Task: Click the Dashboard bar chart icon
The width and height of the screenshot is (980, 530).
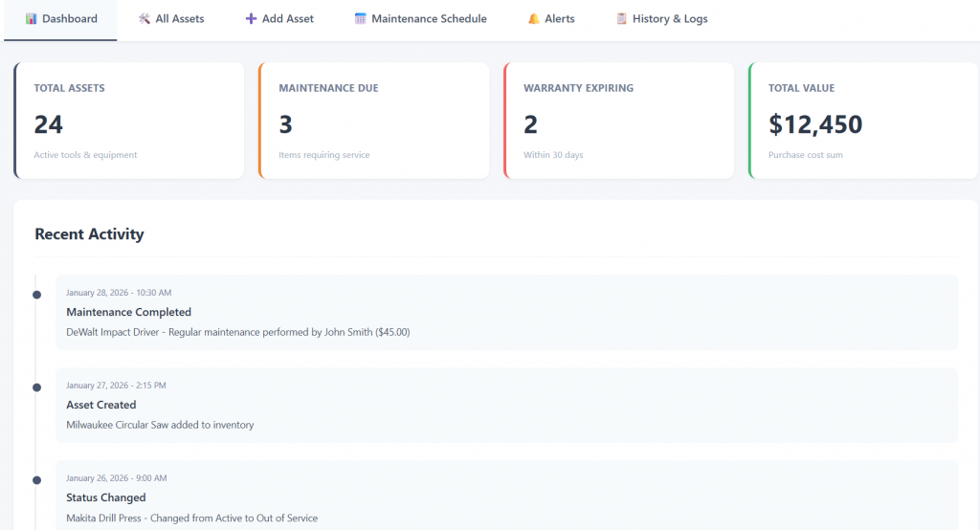Action: [x=32, y=19]
